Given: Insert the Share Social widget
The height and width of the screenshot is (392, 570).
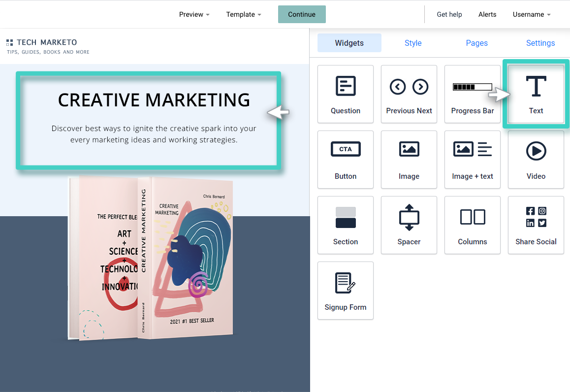Looking at the screenshot, I should (536, 225).
